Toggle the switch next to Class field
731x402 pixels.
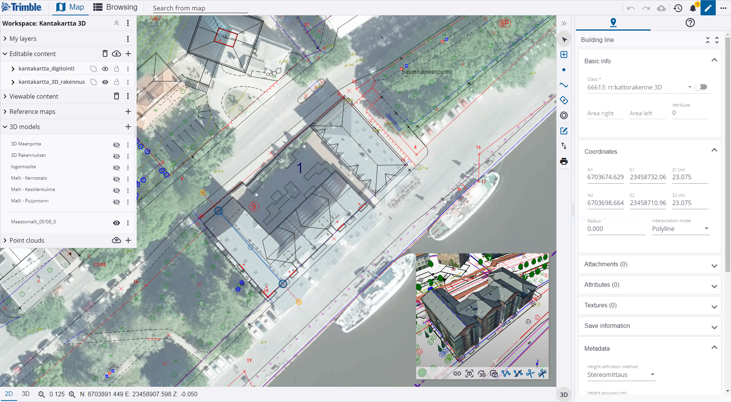pyautogui.click(x=701, y=87)
